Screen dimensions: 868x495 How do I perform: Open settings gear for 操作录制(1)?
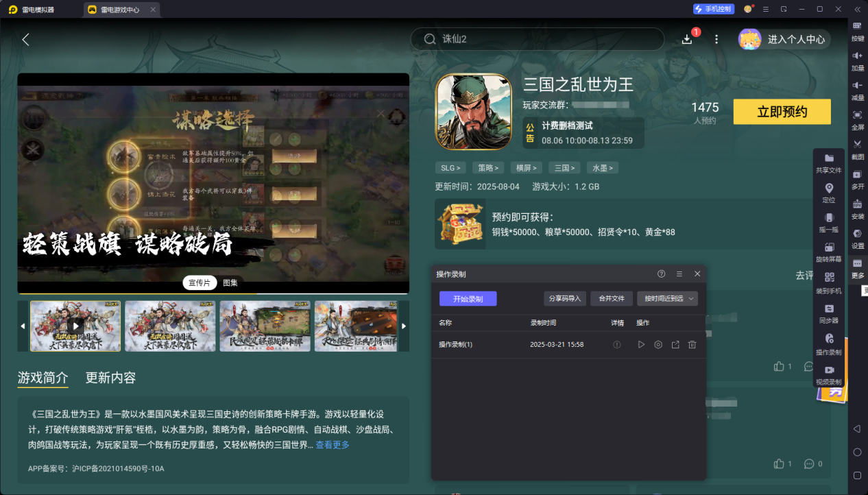pos(658,345)
